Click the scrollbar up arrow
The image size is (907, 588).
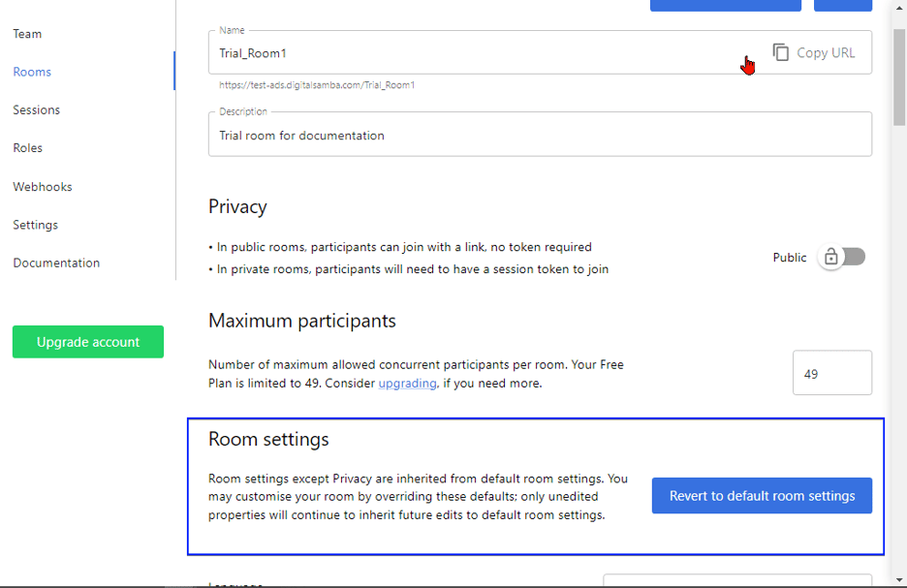[x=899, y=9]
